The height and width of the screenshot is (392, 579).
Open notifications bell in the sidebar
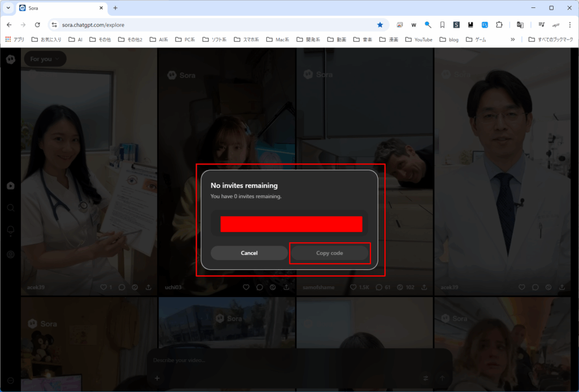click(10, 231)
